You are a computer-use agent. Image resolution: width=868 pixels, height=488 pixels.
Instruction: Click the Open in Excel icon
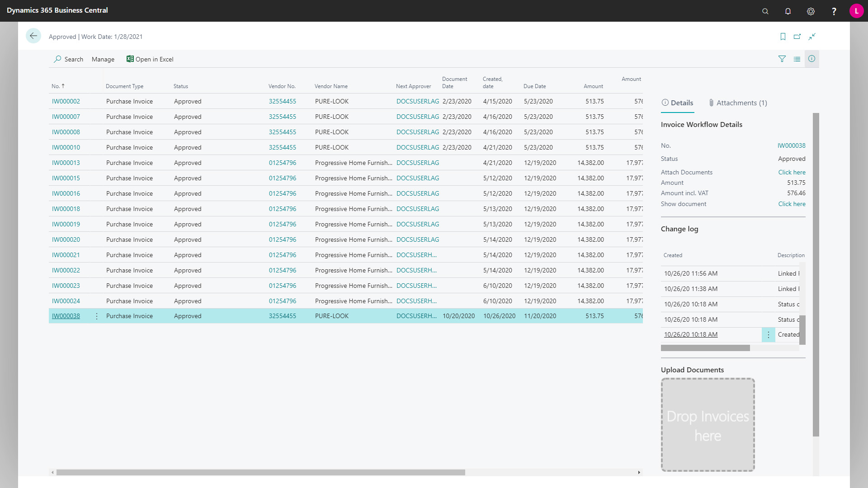129,59
